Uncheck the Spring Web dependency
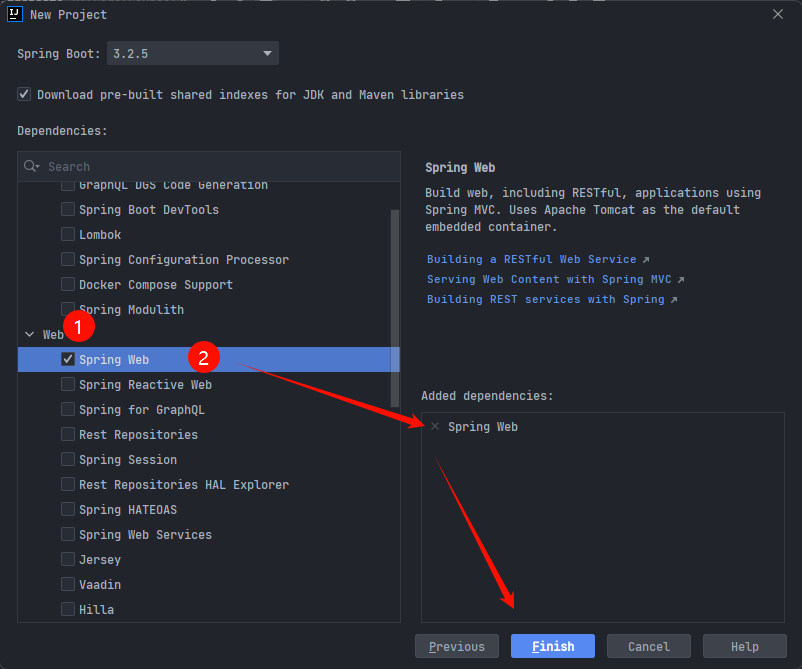 (68, 360)
